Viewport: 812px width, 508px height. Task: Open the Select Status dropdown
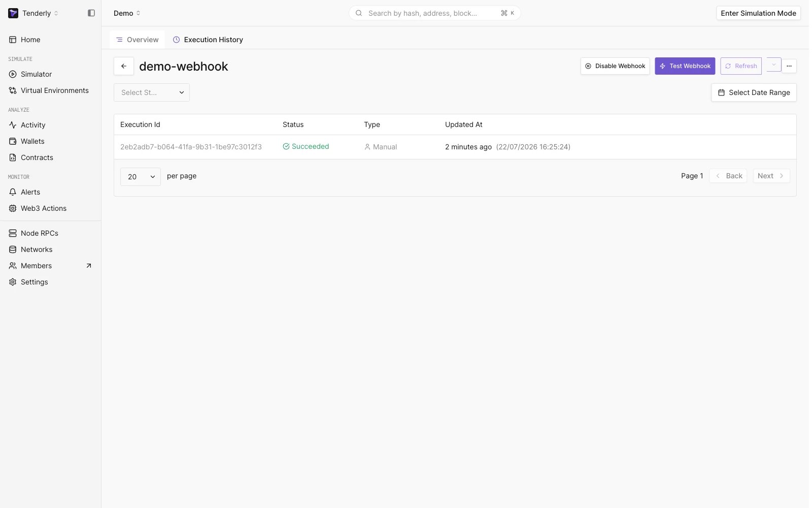click(152, 92)
